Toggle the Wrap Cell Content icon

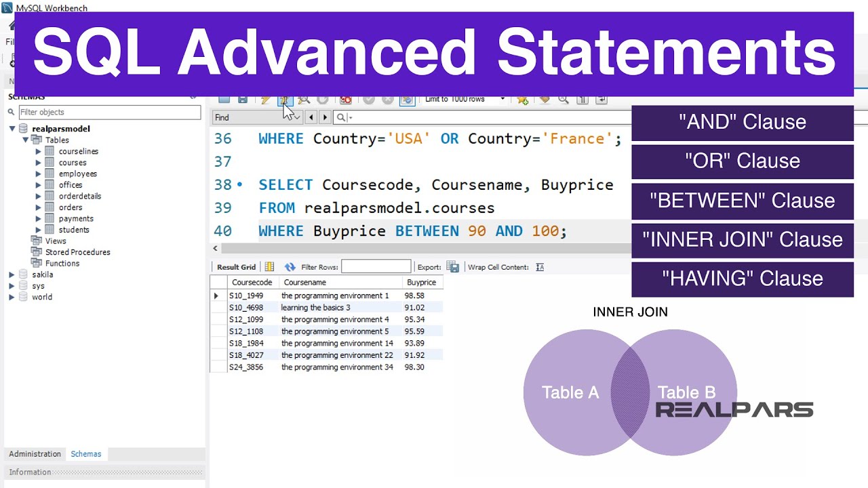pos(540,267)
